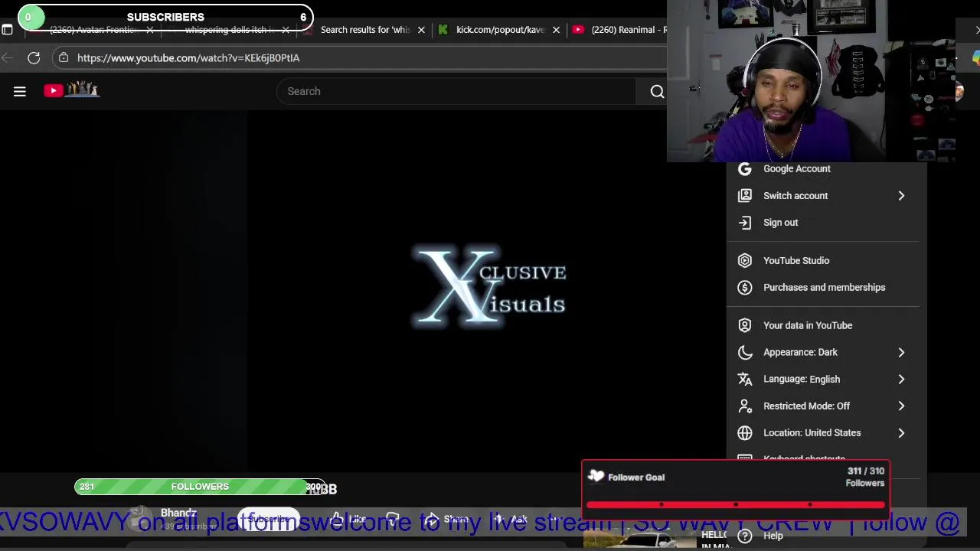Click the Switch account person icon
Screen dimensions: 980x551
(744, 195)
